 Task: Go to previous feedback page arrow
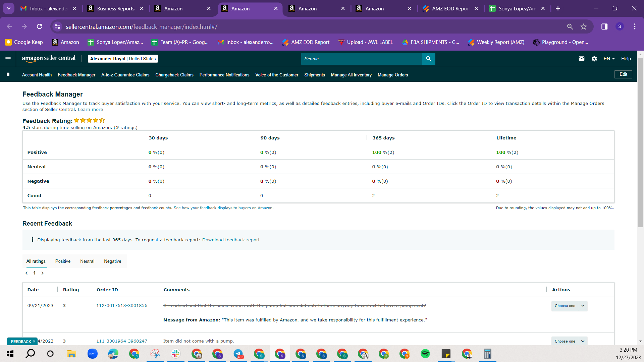click(x=26, y=273)
